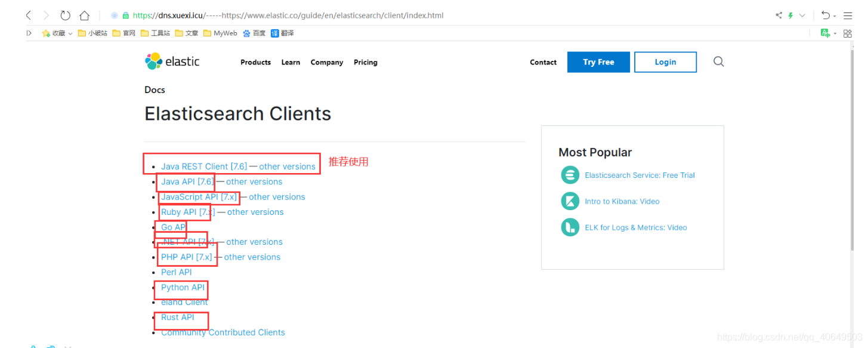
Task: Open the dropdown next to the undo arrow
Action: point(835,16)
